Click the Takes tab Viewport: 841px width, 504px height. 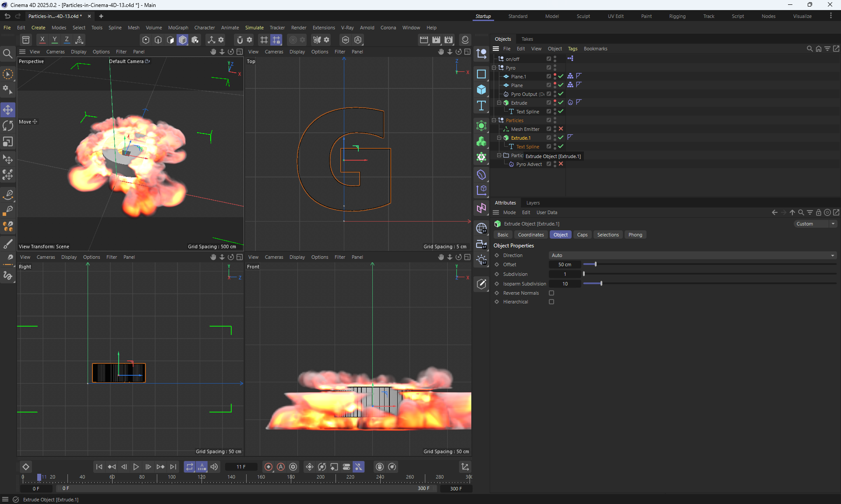pyautogui.click(x=527, y=39)
